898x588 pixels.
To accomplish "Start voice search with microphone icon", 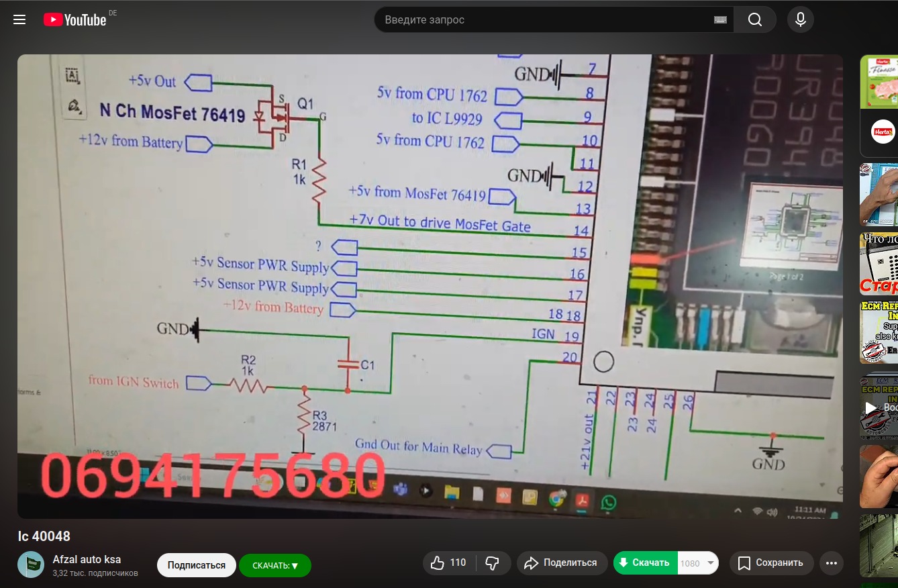I will click(800, 19).
